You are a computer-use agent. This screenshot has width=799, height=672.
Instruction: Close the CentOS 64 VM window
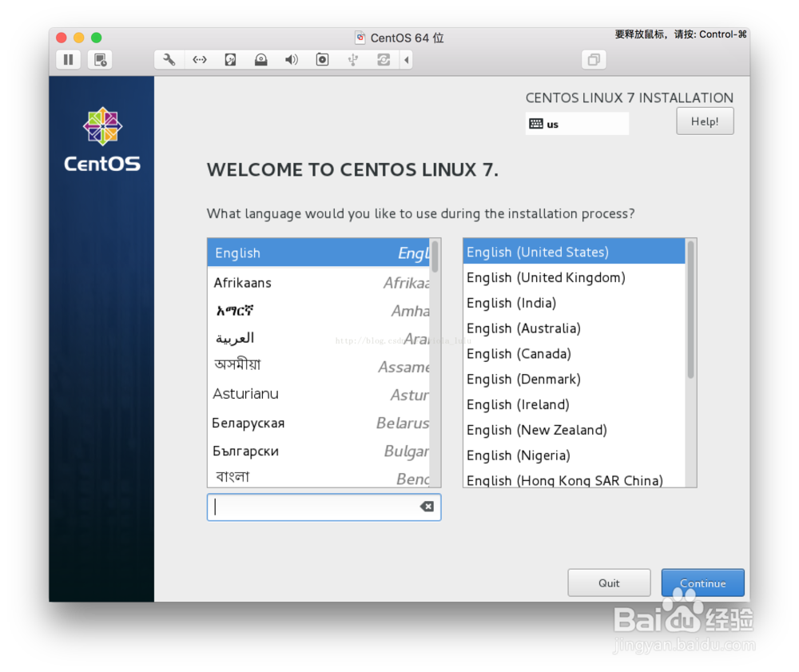pos(62,38)
